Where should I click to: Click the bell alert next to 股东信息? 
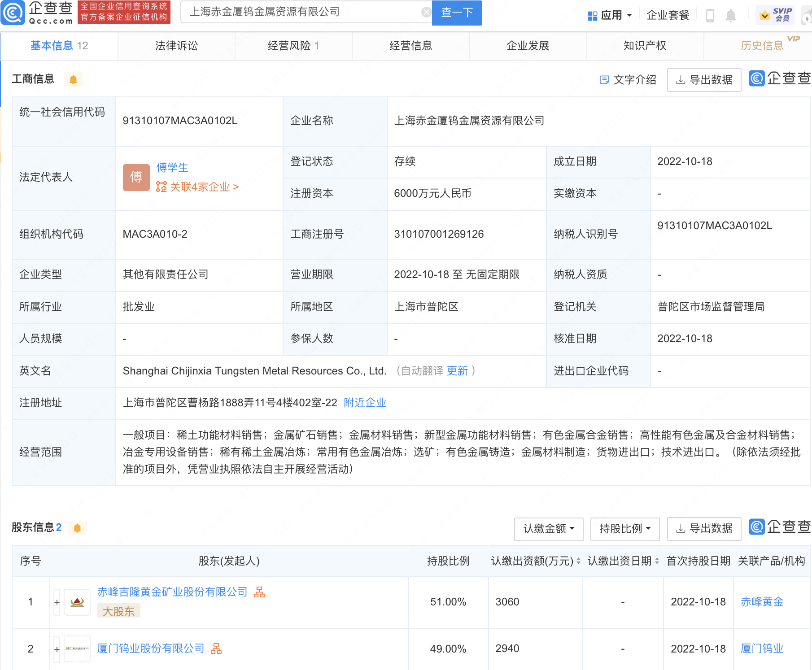point(77,528)
